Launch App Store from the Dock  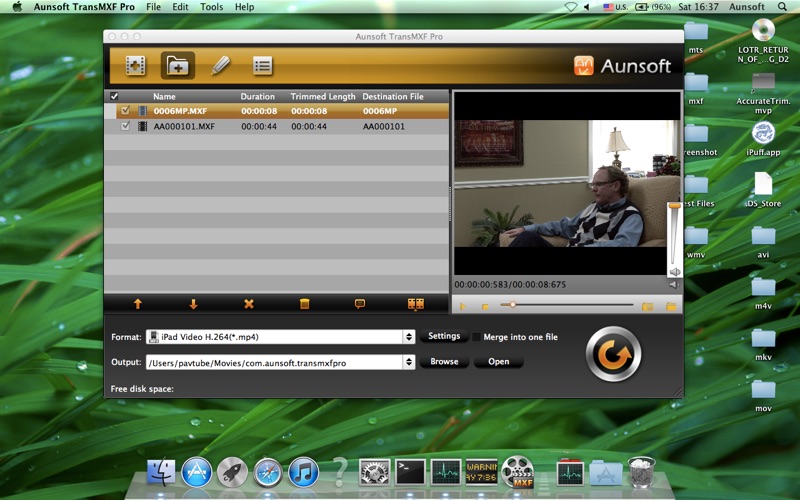point(196,471)
